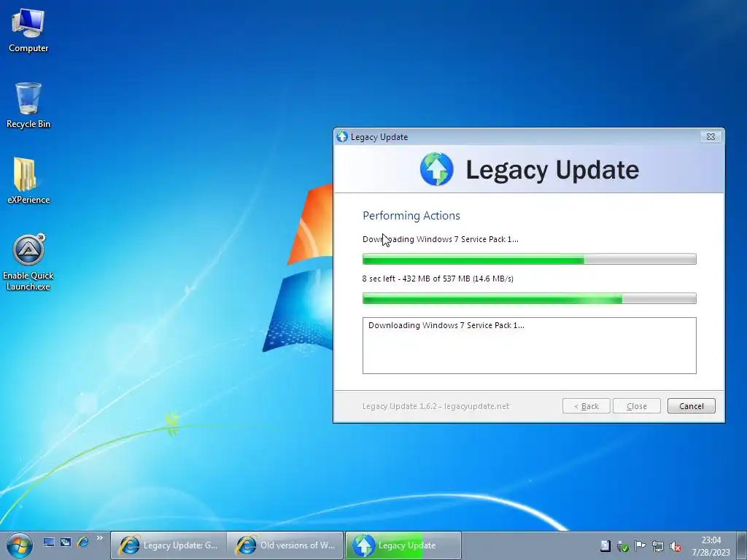Click the '8 sec left - 432 MB of 537 MB' status
The height and width of the screenshot is (560, 747).
pyautogui.click(x=438, y=279)
